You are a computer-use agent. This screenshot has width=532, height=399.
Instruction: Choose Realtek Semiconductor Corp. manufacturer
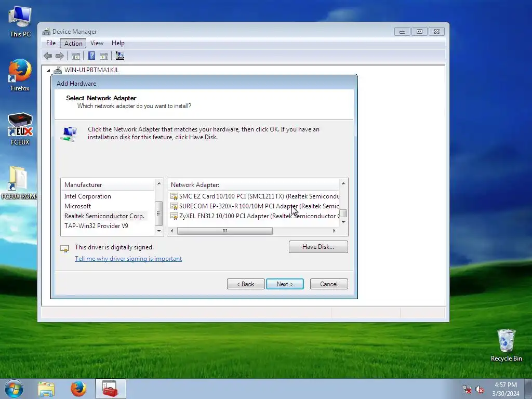[x=104, y=216]
